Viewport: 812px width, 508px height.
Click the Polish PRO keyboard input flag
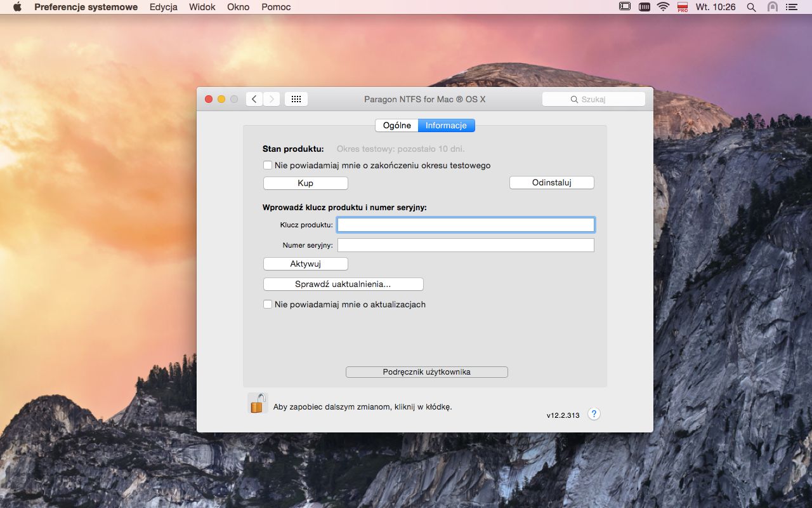[x=683, y=7]
